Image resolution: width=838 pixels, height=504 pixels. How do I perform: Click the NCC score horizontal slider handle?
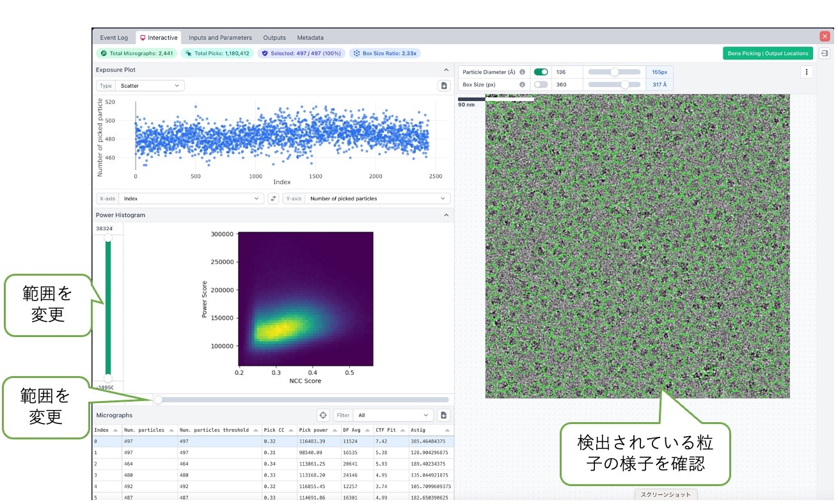(x=158, y=400)
